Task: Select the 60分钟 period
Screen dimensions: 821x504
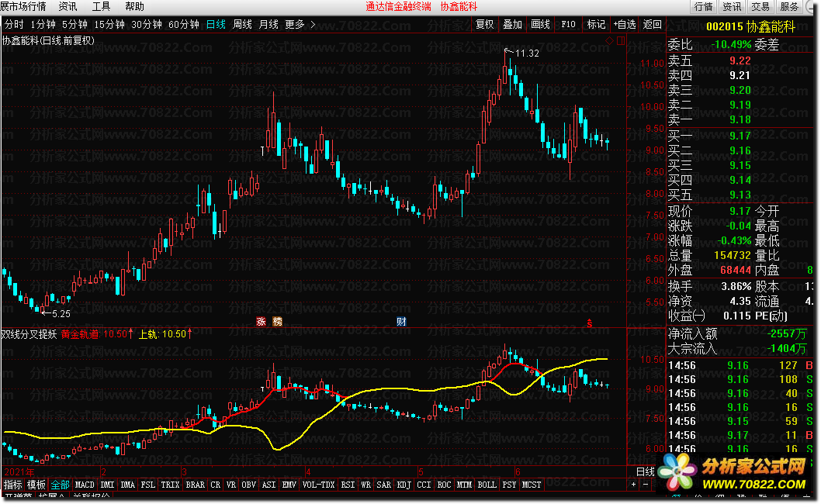Action: [x=183, y=24]
